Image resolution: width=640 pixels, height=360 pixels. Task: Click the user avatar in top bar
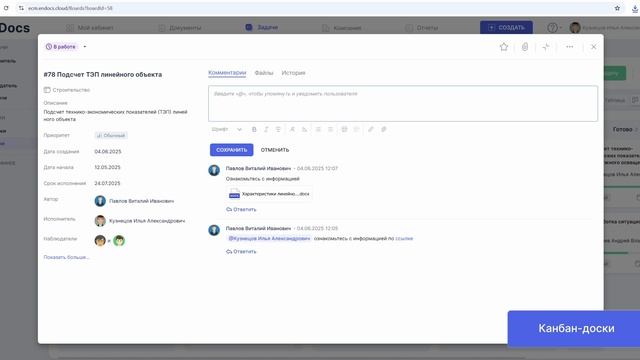coord(575,27)
